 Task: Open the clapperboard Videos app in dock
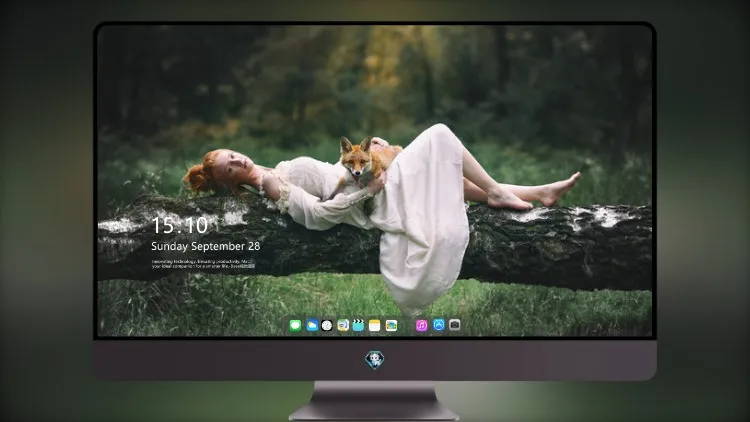(x=358, y=325)
